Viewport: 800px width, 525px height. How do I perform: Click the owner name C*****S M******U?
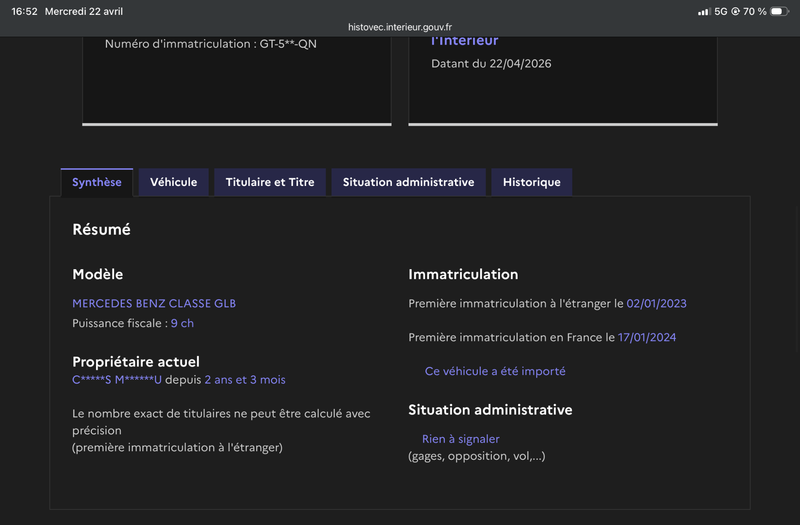117,380
